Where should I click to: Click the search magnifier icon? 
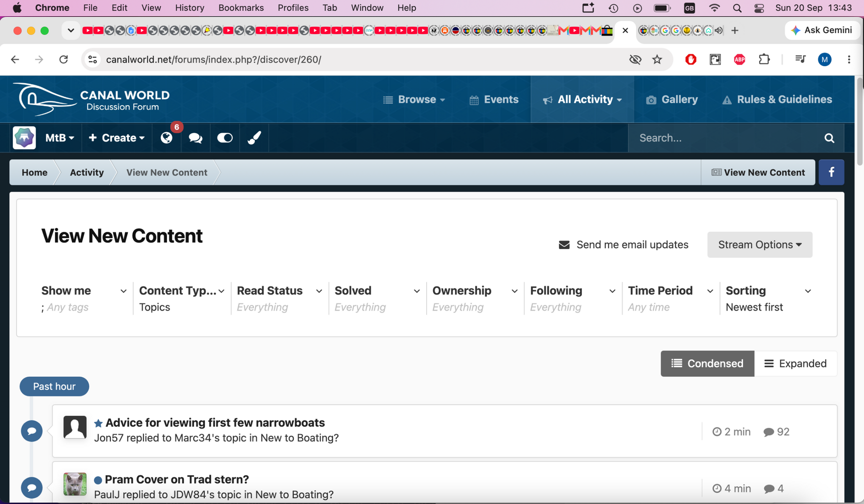[829, 138]
